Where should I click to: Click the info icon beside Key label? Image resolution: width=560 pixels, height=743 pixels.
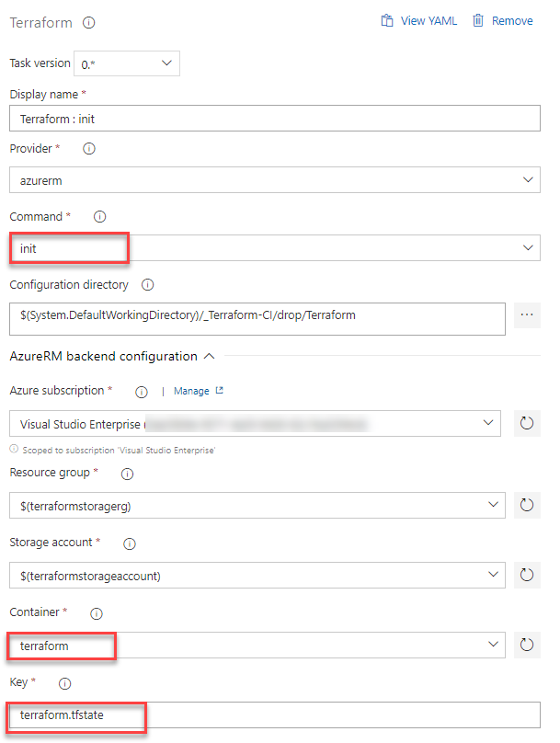point(65,683)
